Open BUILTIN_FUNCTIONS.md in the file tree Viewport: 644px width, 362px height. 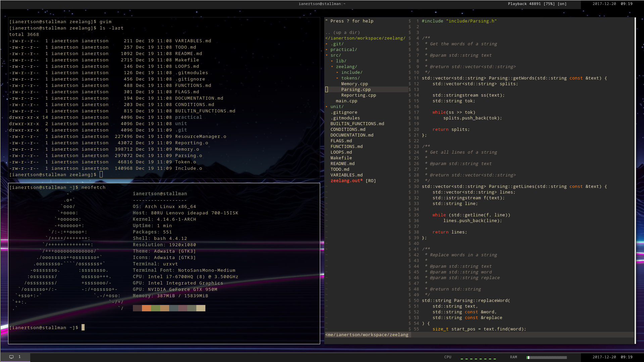(x=357, y=124)
